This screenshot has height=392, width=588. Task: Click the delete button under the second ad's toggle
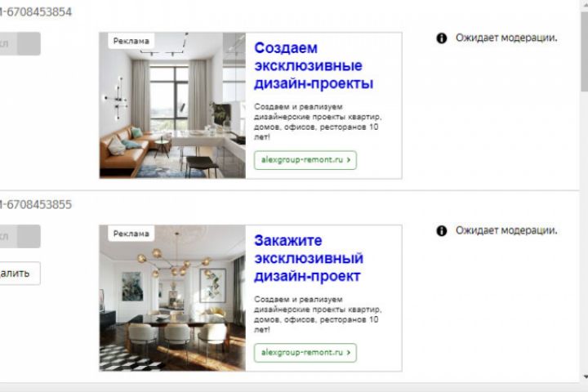tap(20, 274)
